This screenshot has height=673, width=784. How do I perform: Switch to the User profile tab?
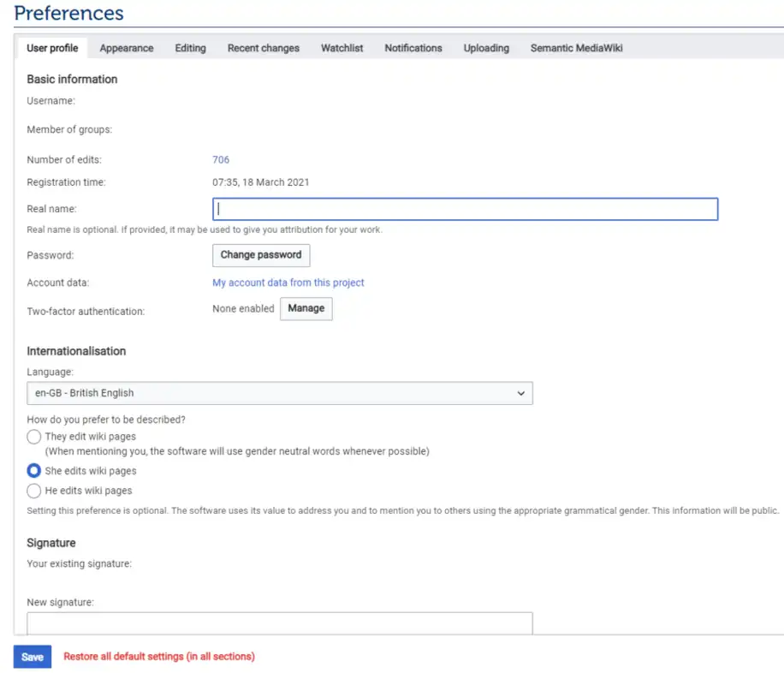pyautogui.click(x=52, y=48)
